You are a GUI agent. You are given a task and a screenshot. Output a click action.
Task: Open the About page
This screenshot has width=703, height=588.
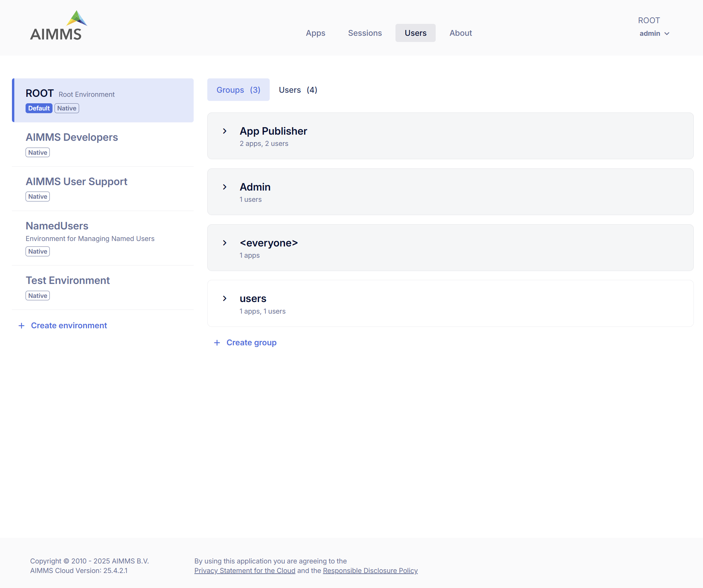point(461,33)
